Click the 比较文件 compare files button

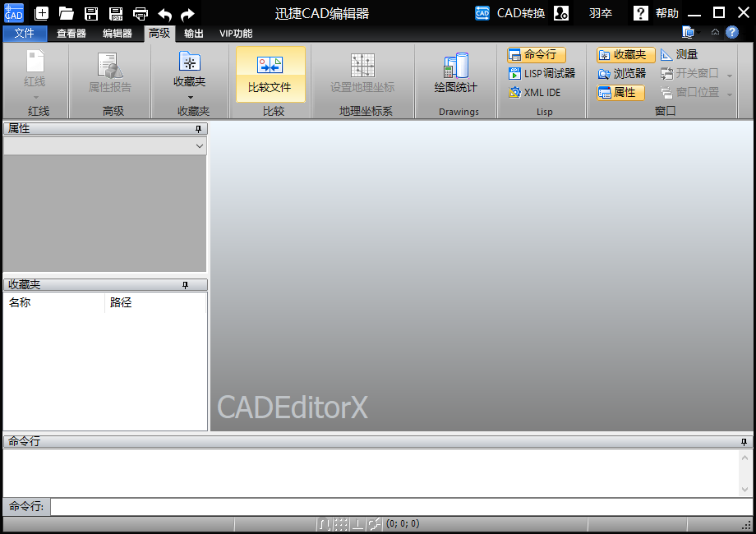[x=270, y=74]
